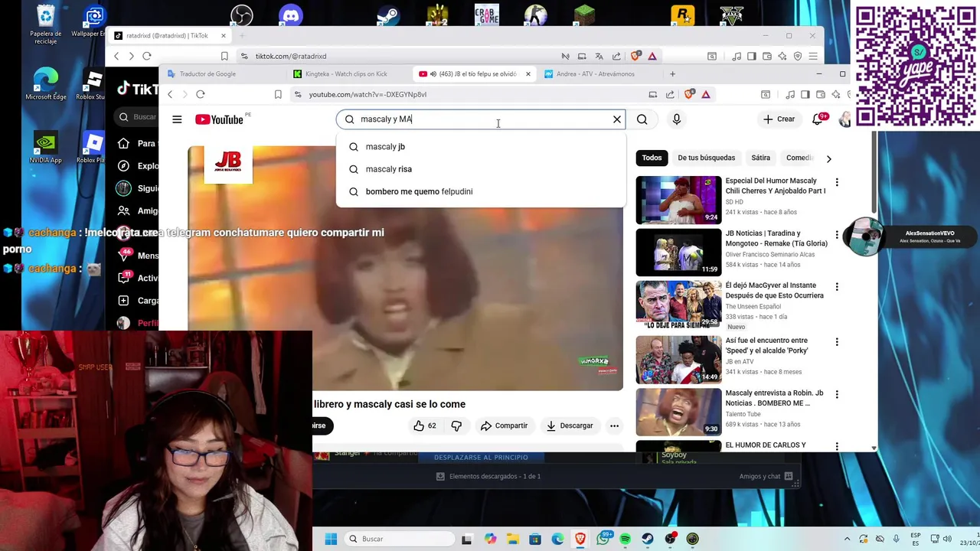The image size is (980, 551).
Task: Open more actions ellipsis under the video
Action: click(x=614, y=425)
